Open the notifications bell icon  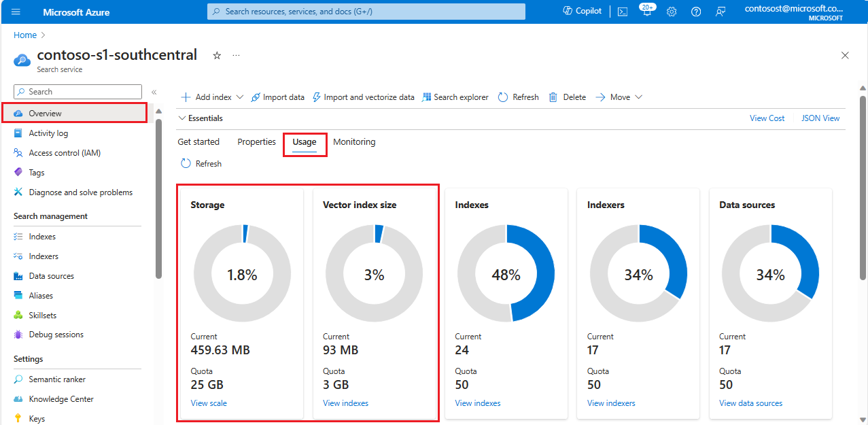646,12
